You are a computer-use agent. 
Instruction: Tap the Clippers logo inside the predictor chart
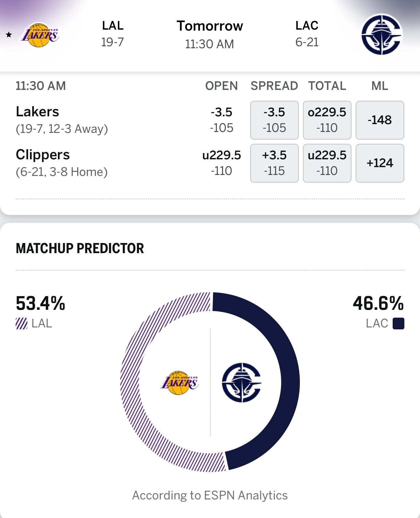242,382
